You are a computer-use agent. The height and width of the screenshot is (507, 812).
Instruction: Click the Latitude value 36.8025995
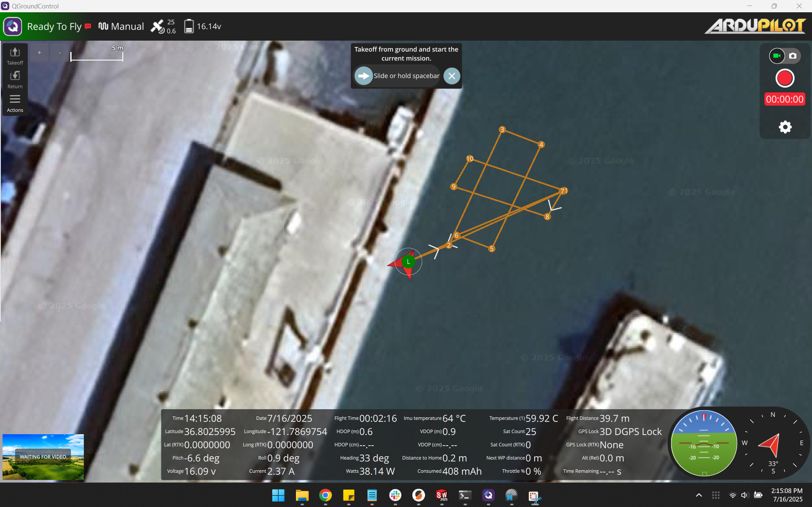(210, 432)
